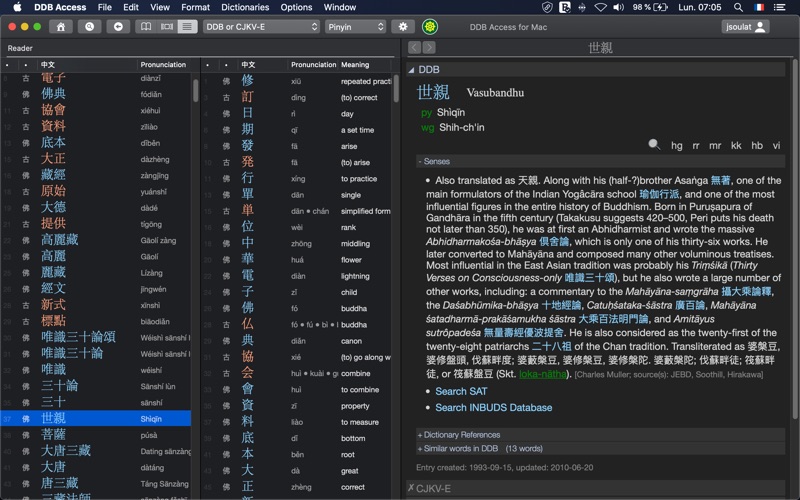The width and height of the screenshot is (800, 500).
Task: Open the Edit menu
Action: [x=131, y=7]
